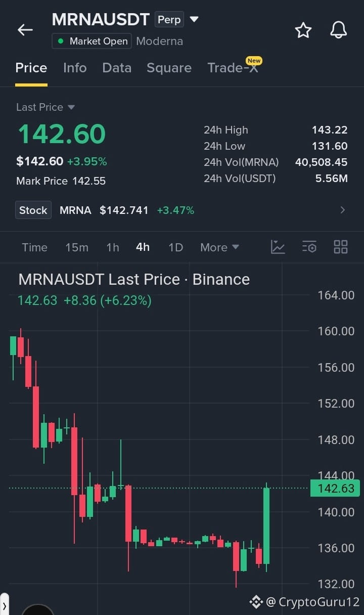Tap the large 142.60 last price
Viewport: 364px width, 615px height.
[x=62, y=134]
